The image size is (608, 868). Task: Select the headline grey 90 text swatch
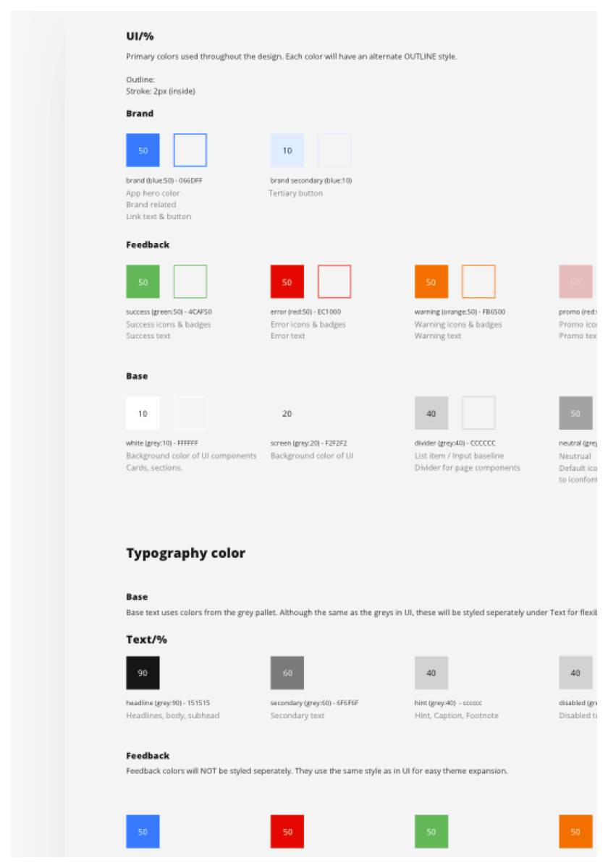click(143, 673)
